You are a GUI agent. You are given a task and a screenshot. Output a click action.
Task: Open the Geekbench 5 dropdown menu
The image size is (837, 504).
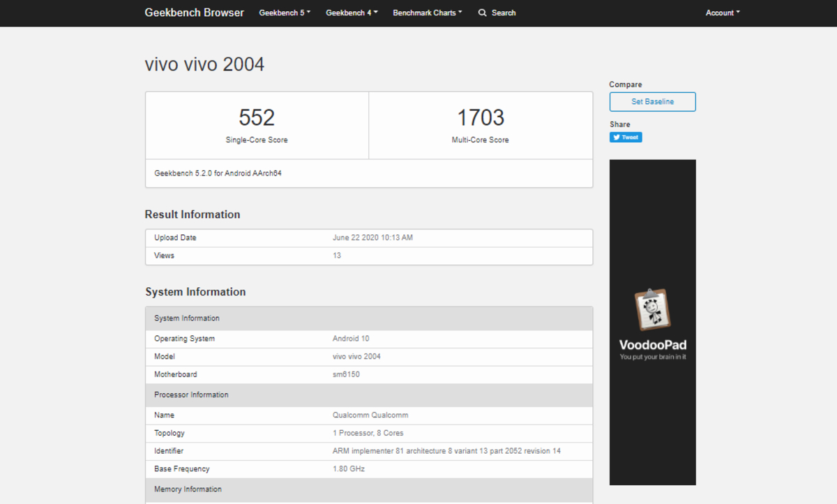284,13
